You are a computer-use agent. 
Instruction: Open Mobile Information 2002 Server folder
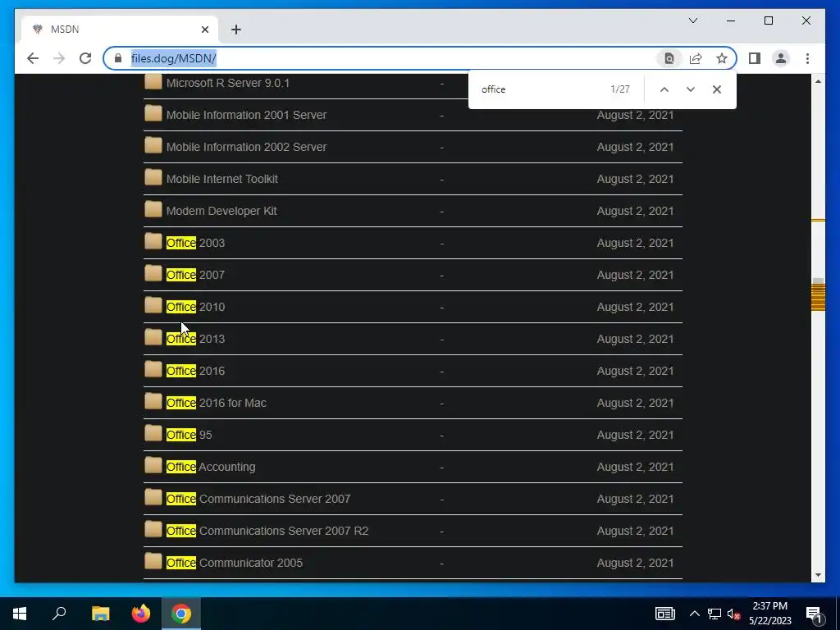[246, 147]
